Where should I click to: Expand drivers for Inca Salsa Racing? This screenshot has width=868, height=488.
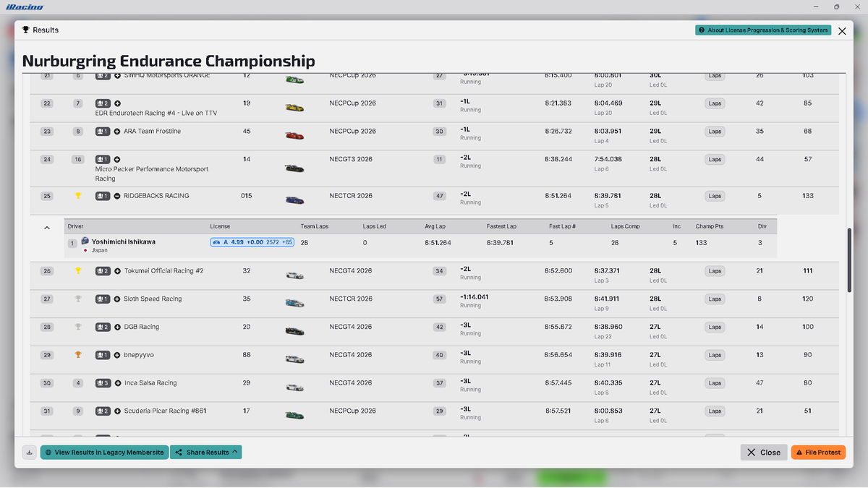117,383
